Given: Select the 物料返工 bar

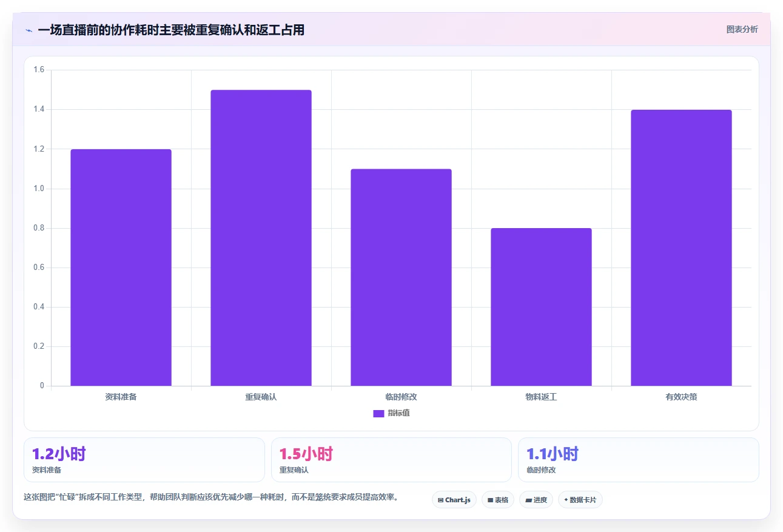Looking at the screenshot, I should point(541,307).
